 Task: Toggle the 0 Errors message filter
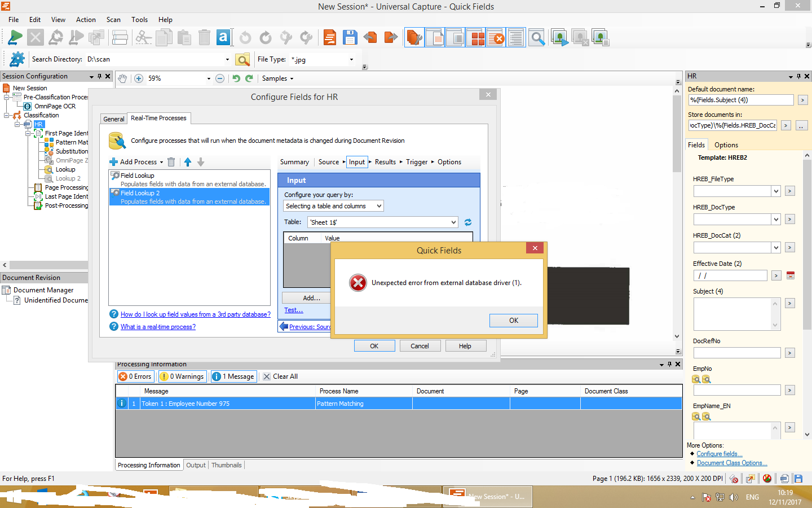[135, 376]
